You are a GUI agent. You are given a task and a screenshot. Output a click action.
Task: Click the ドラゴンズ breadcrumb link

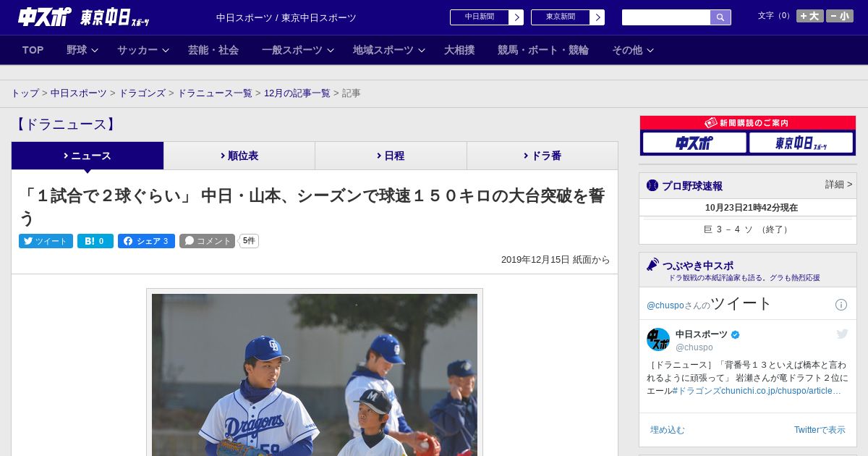point(142,93)
